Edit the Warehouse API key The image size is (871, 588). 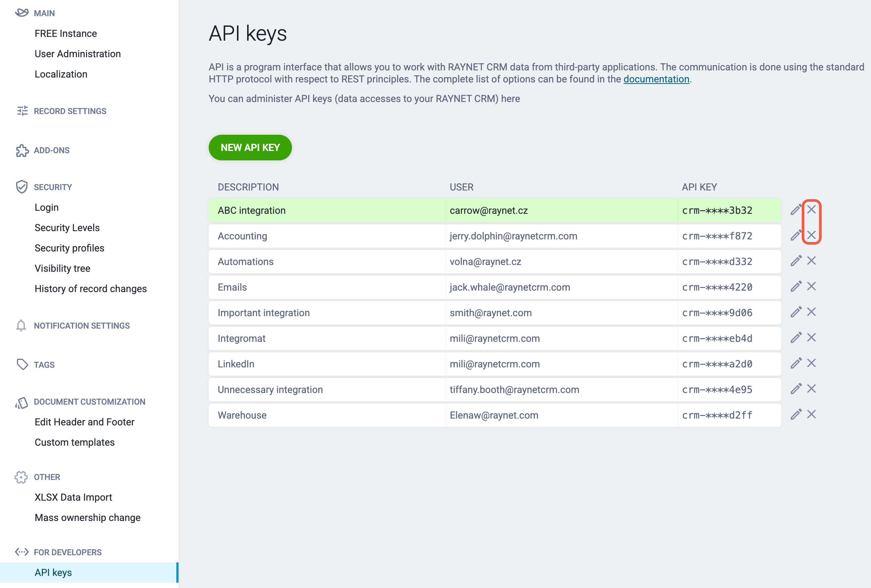[x=796, y=414]
